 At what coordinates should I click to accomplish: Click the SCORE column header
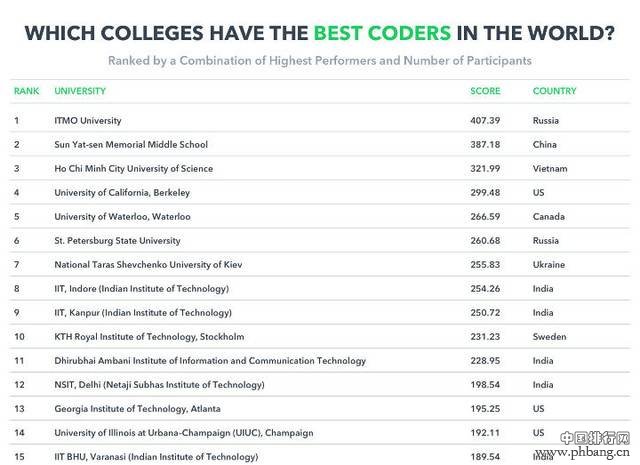485,91
